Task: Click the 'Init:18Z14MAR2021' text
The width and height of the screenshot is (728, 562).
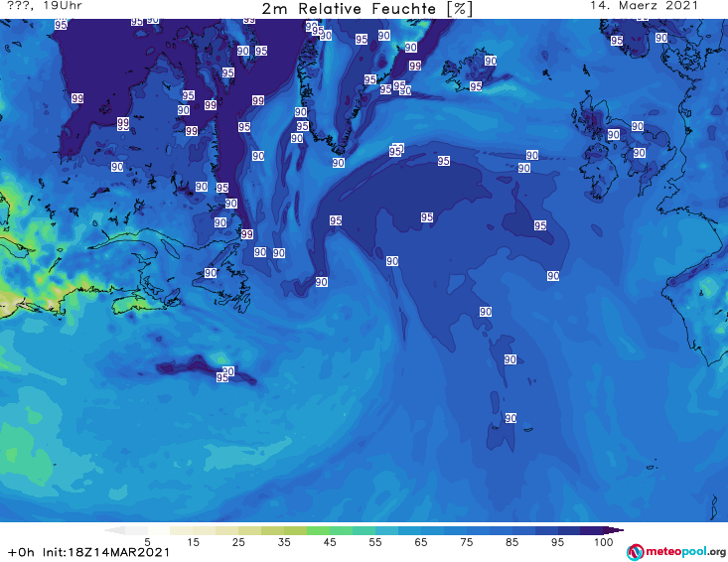Action: coord(106,552)
